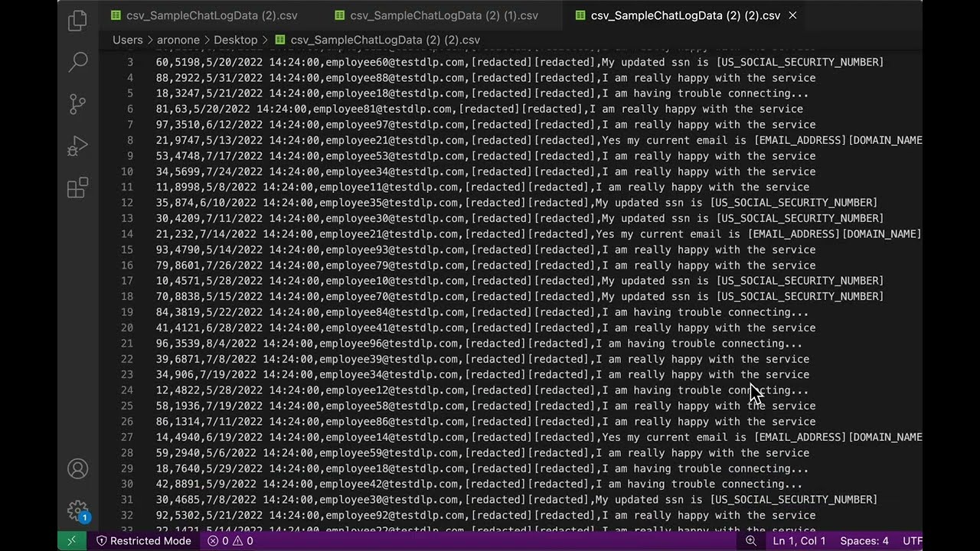The image size is (980, 551).
Task: Click the zoom magnifier icon in status bar
Action: coord(751,540)
